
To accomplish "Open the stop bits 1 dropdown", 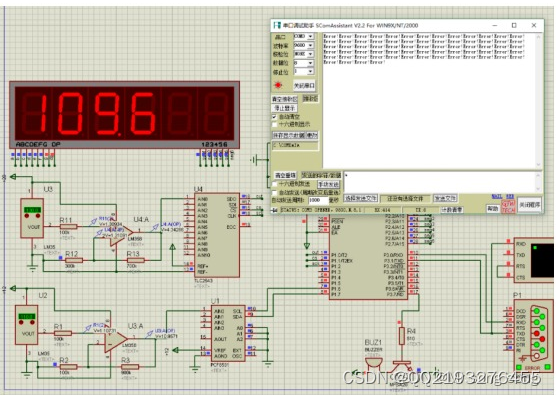I will (x=303, y=71).
